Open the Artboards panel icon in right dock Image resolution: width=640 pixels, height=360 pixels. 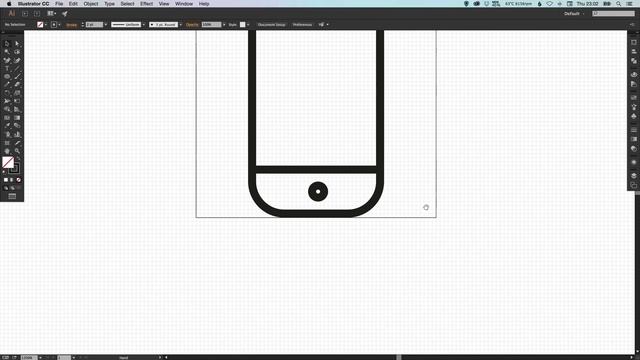(634, 185)
